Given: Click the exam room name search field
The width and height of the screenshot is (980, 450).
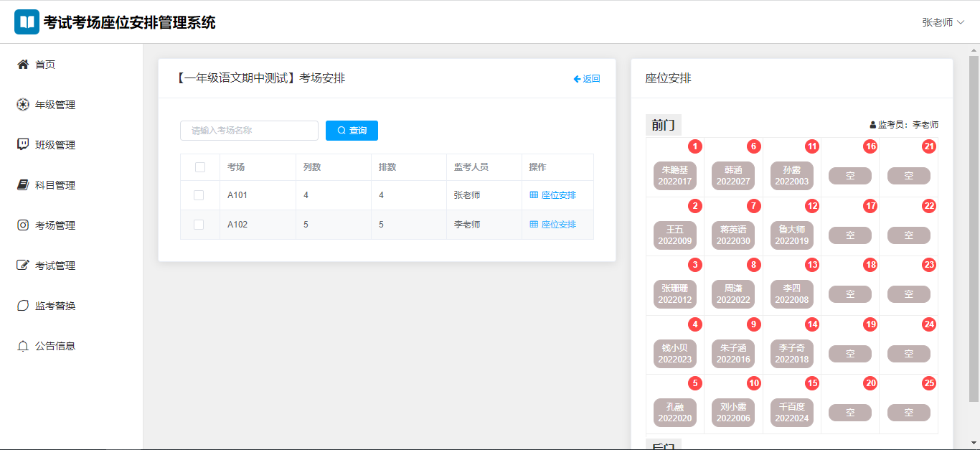Looking at the screenshot, I should click(x=249, y=131).
